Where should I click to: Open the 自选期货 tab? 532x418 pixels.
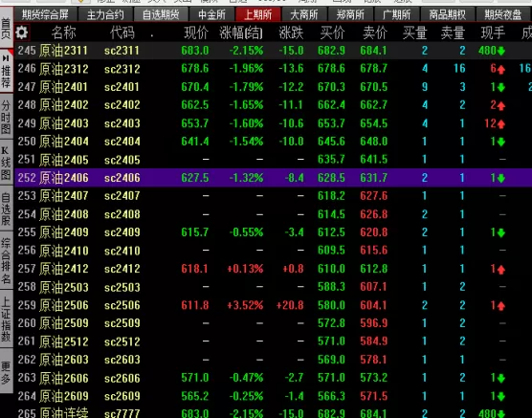161,14
